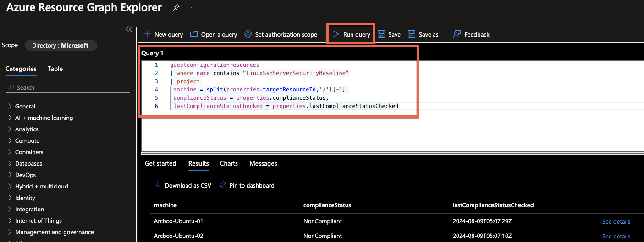Image resolution: width=644 pixels, height=242 pixels.
Task: Expand the Hybrid + multicloud category
Action: coord(10,186)
